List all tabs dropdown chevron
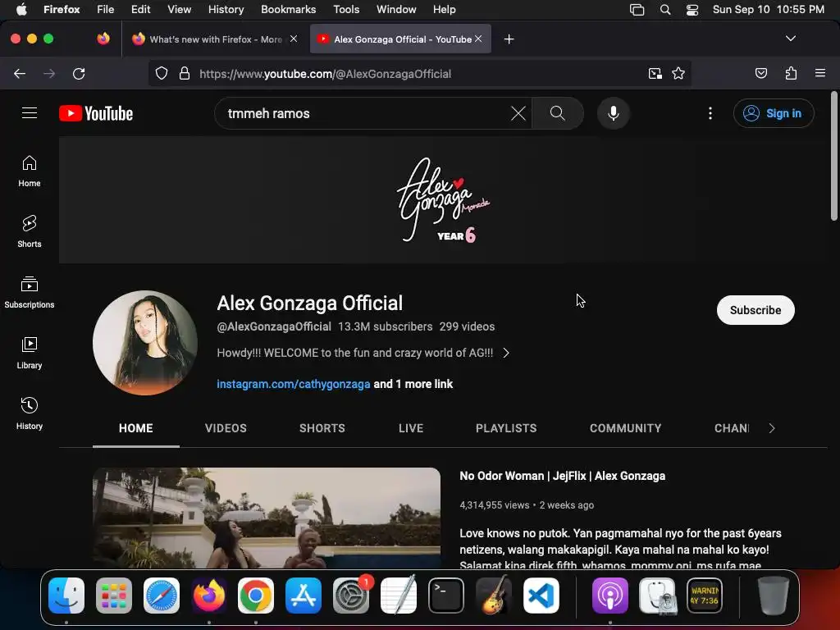The width and height of the screenshot is (840, 630). (790, 39)
